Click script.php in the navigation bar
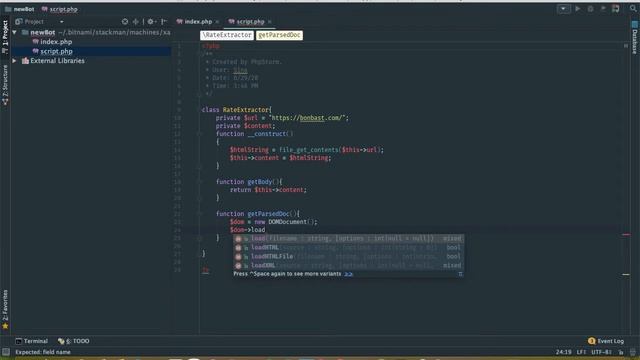This screenshot has width=640, height=360. click(x=60, y=9)
